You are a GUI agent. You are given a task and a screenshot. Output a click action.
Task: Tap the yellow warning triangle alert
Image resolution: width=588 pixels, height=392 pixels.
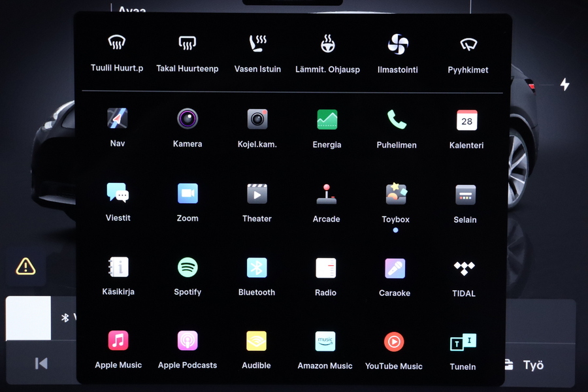coord(25,266)
